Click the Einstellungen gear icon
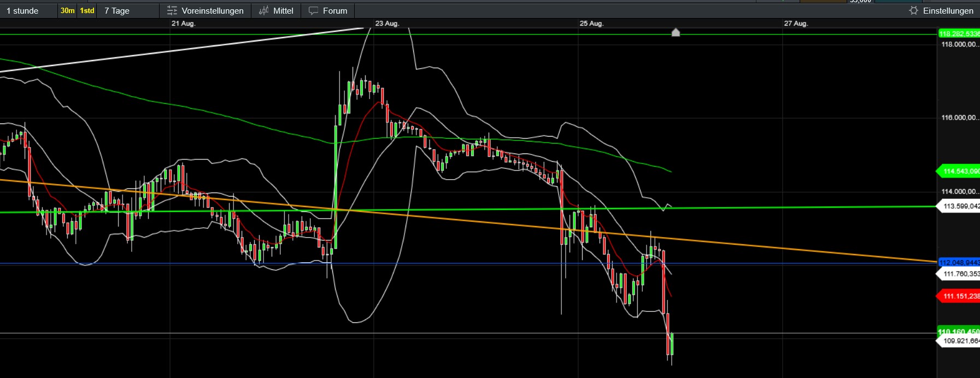Image resolution: width=980 pixels, height=378 pixels. (913, 11)
